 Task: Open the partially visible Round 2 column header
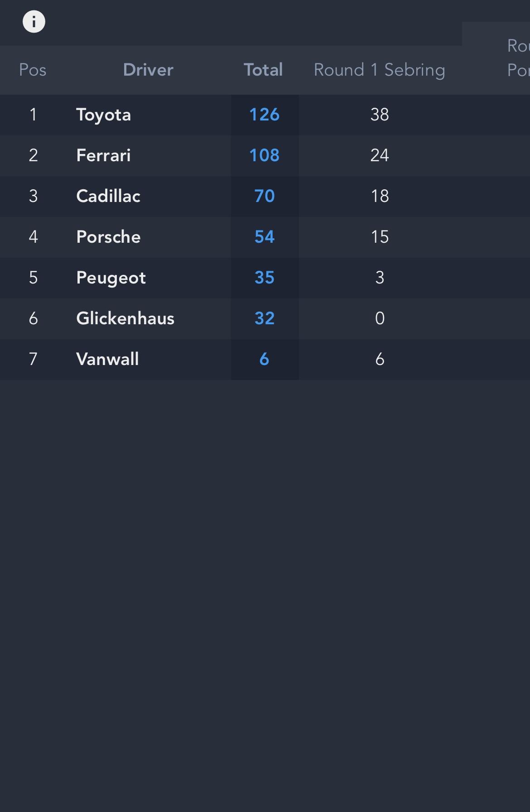click(x=518, y=58)
